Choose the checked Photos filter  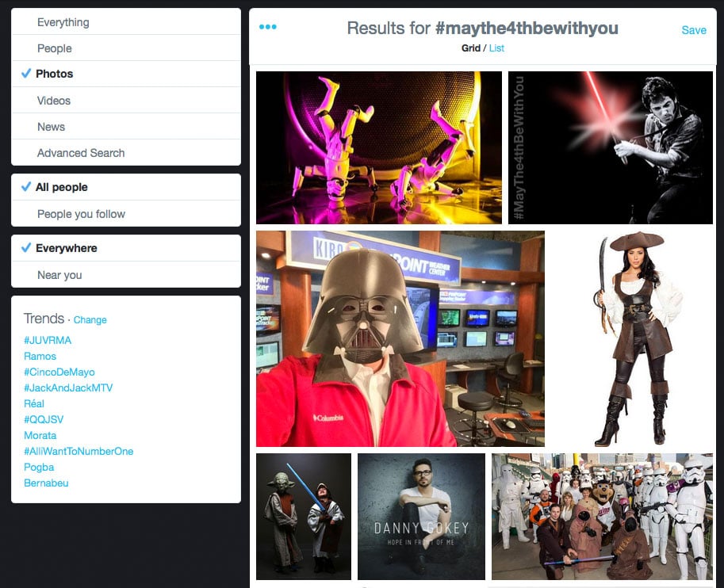click(x=125, y=74)
